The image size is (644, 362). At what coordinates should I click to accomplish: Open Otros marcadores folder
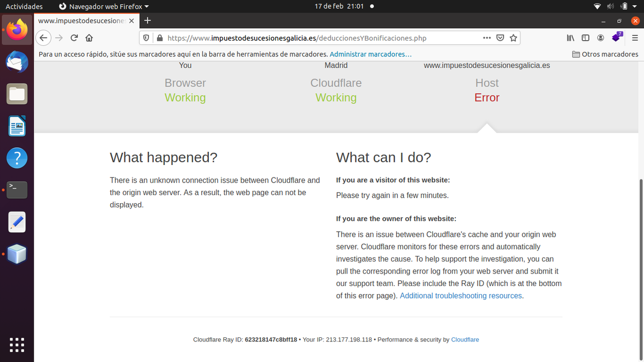click(x=605, y=54)
